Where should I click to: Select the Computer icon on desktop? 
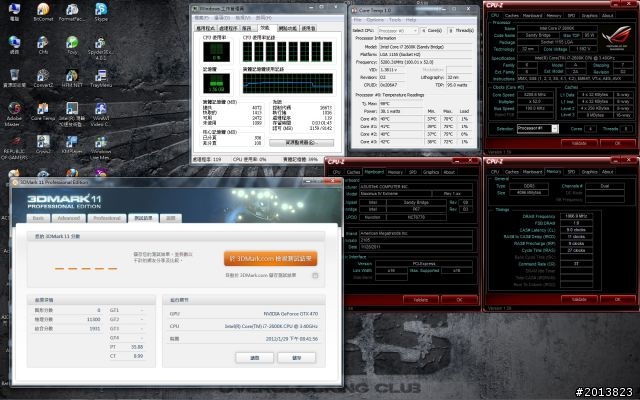point(14,12)
